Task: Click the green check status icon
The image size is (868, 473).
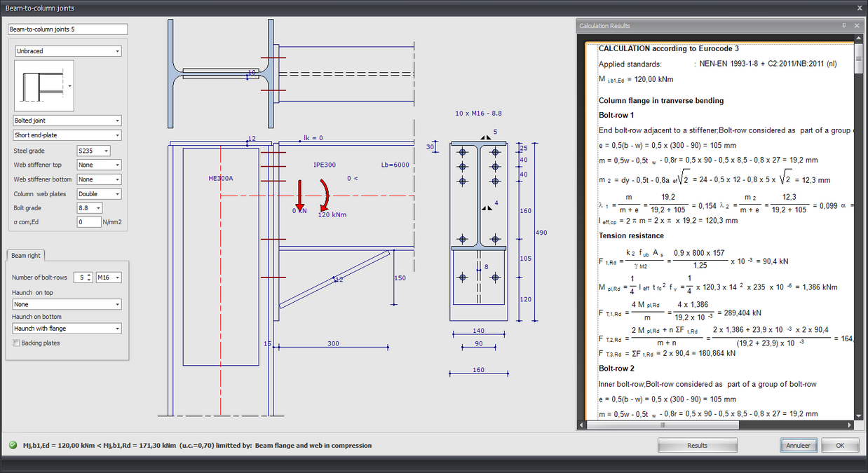Action: [x=13, y=445]
